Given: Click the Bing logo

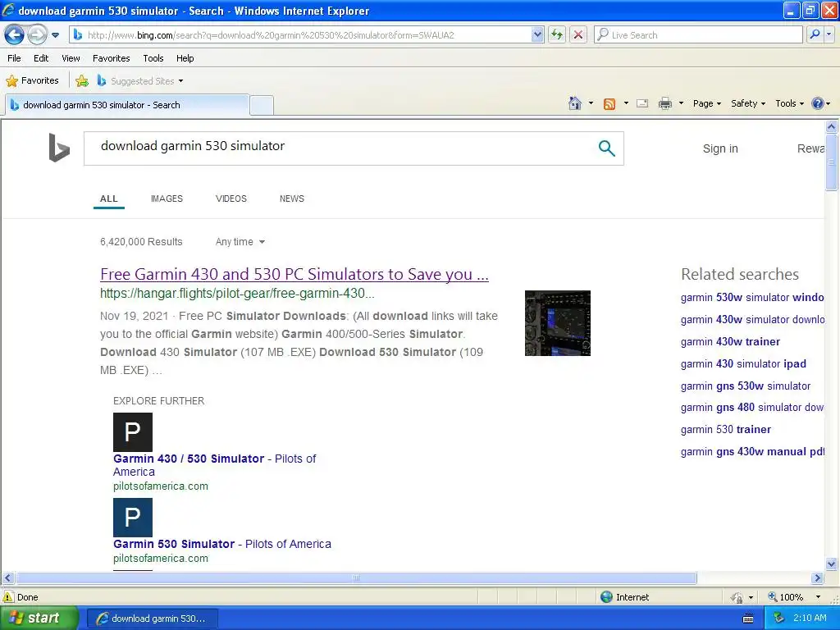Looking at the screenshot, I should 59,148.
